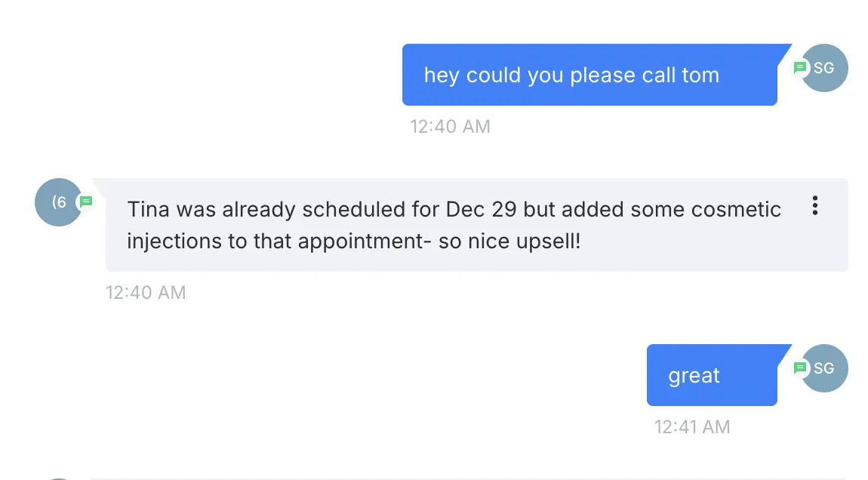Image resolution: width=868 pixels, height=480 pixels.
Task: Click 12:40 AM timestamp under Tina message
Action: click(146, 292)
